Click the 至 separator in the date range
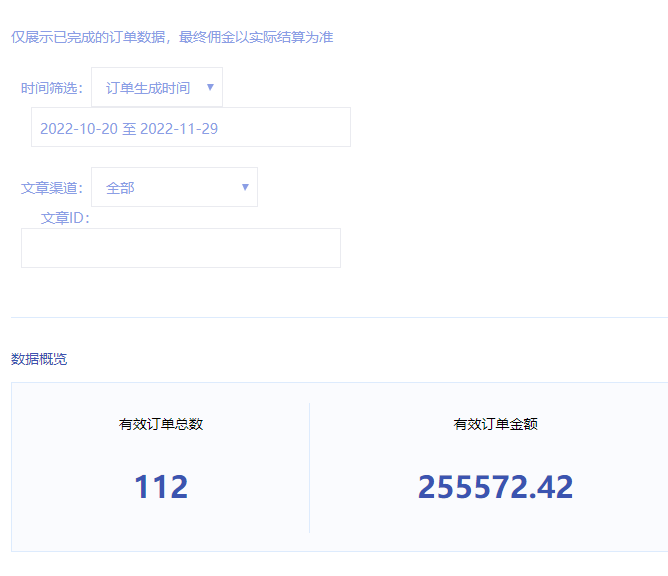The image size is (668, 576). click(x=129, y=129)
